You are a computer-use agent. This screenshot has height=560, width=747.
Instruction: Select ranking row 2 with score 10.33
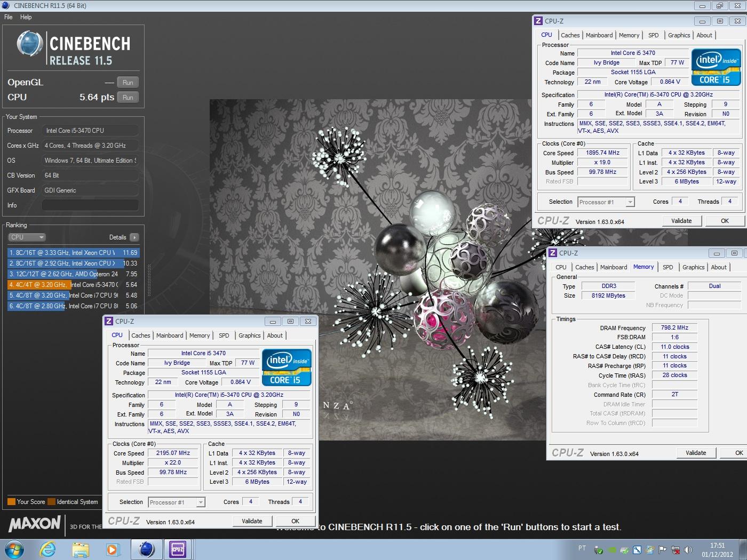point(74,263)
